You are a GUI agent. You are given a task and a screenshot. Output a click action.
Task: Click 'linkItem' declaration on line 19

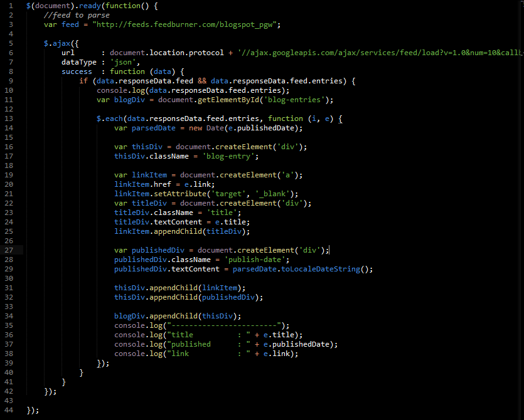tap(149, 175)
